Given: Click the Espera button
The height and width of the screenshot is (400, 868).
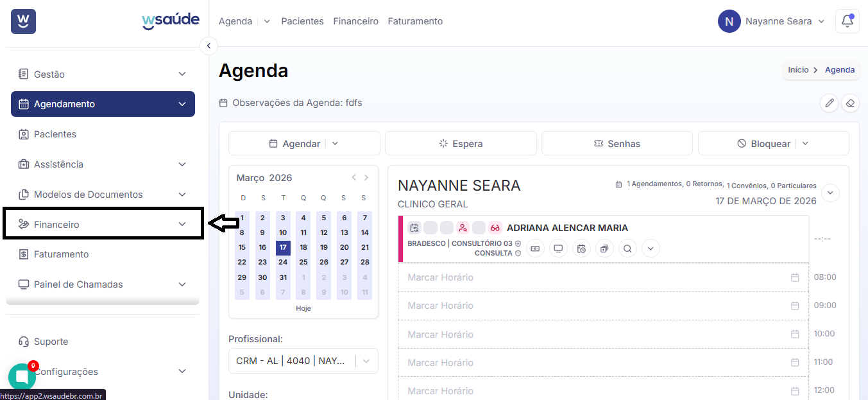Looking at the screenshot, I should (461, 143).
